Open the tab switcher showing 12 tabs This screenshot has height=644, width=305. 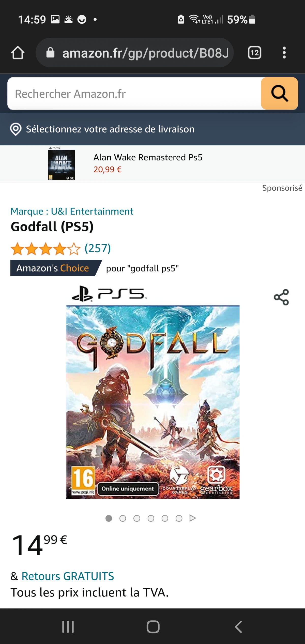click(254, 53)
